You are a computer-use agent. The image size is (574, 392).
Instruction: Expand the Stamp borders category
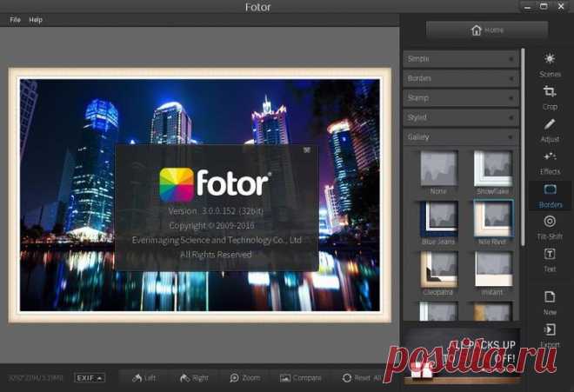pos(461,97)
